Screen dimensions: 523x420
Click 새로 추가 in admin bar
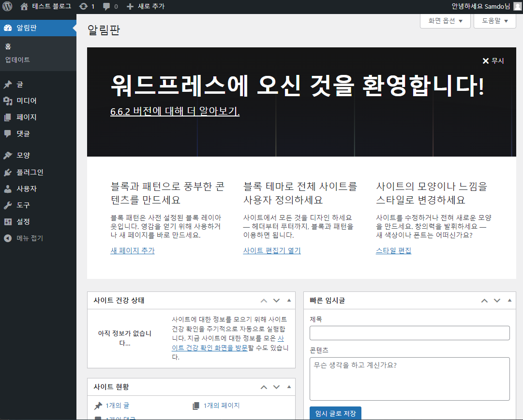pyautogui.click(x=151, y=6)
